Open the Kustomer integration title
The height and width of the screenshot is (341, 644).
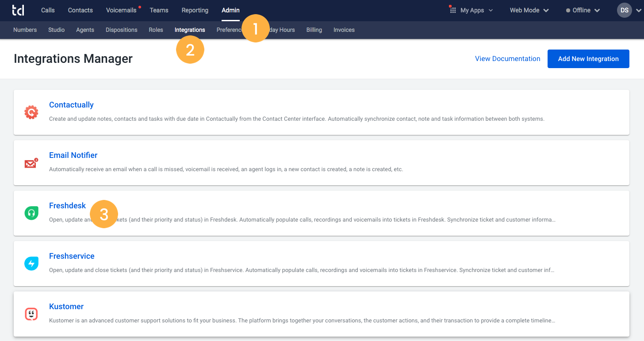tap(66, 307)
